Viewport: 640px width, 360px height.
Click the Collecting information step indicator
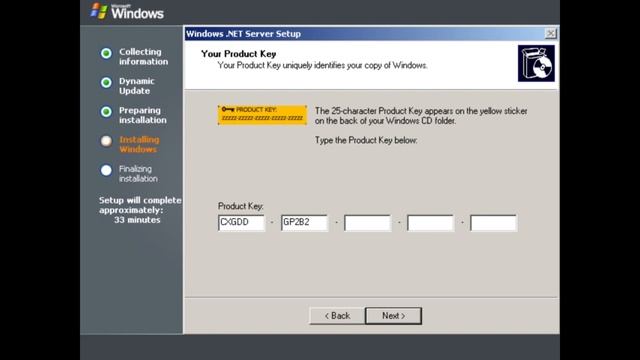point(106,53)
